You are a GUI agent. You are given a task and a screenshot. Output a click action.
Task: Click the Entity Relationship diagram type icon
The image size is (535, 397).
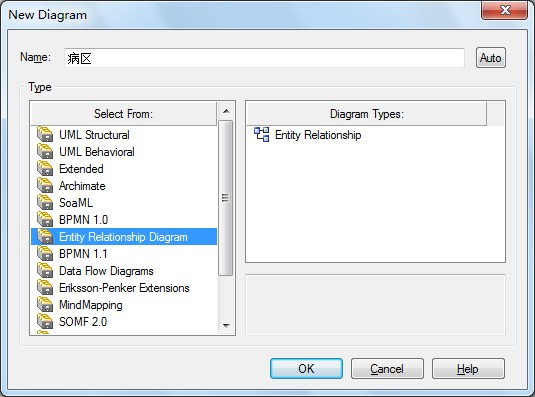[262, 134]
